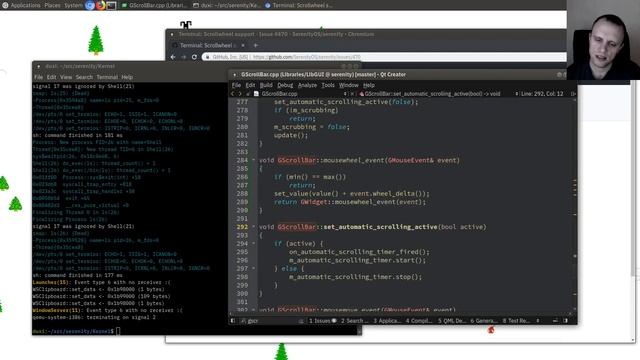640x360 pixels.
Task: Open terminal window's File menu
Action: tap(38, 77)
